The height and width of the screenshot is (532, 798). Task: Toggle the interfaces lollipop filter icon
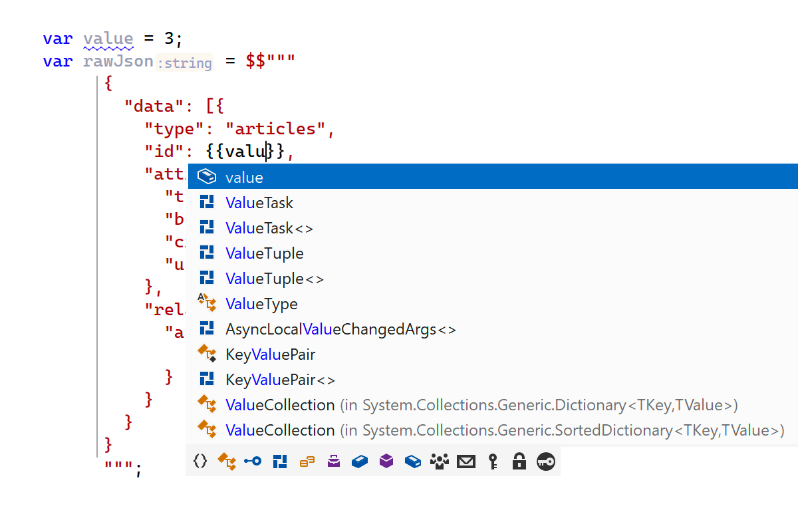coord(253,462)
